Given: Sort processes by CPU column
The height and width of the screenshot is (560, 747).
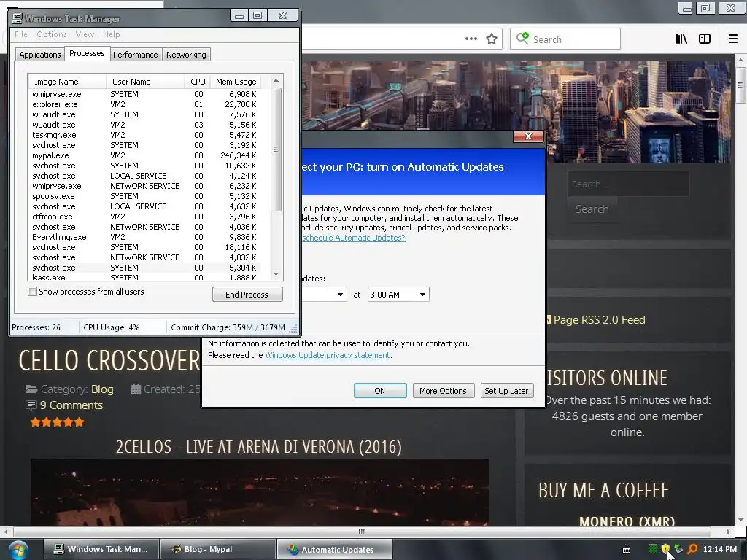Looking at the screenshot, I should coord(198,82).
